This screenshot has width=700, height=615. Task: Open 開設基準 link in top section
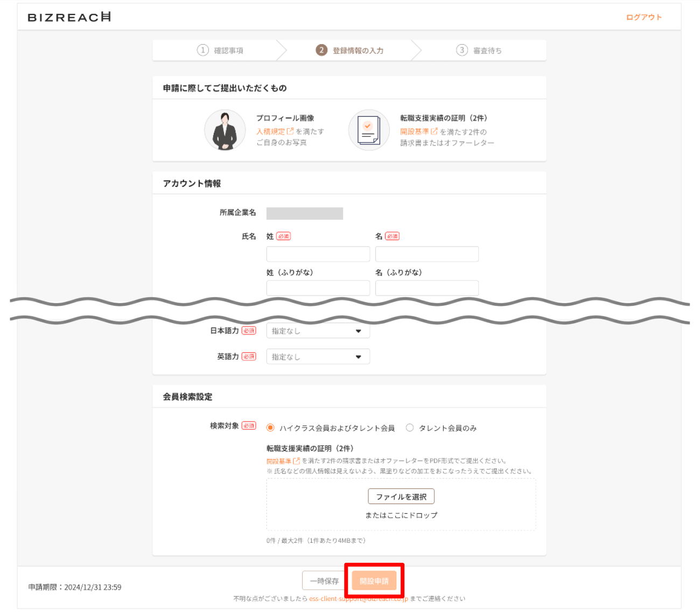tap(418, 131)
